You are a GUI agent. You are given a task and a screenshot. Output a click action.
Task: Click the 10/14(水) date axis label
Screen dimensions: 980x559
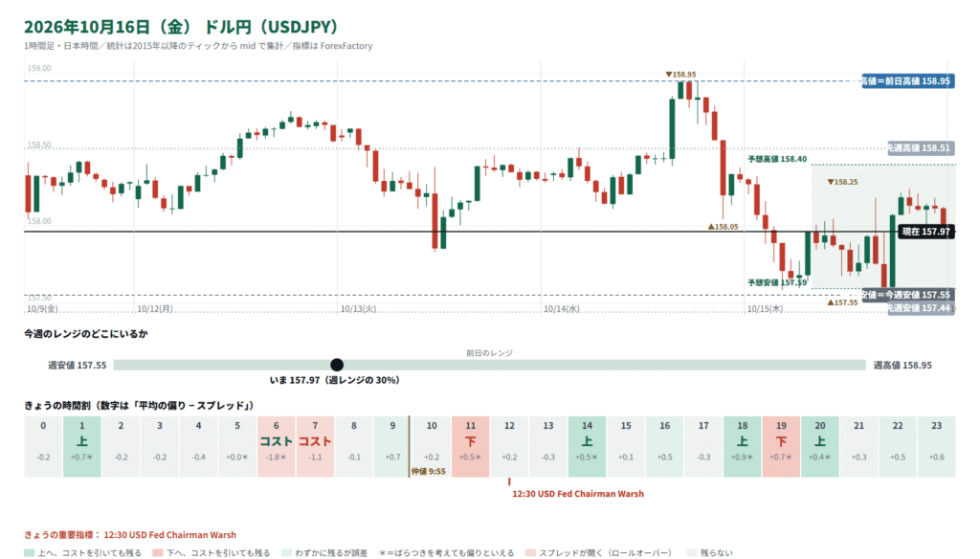561,309
